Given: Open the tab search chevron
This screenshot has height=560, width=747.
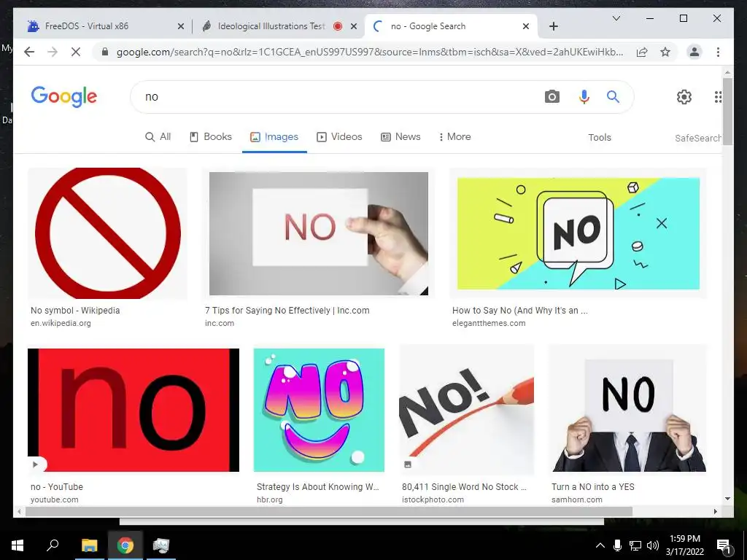Looking at the screenshot, I should [616, 18].
